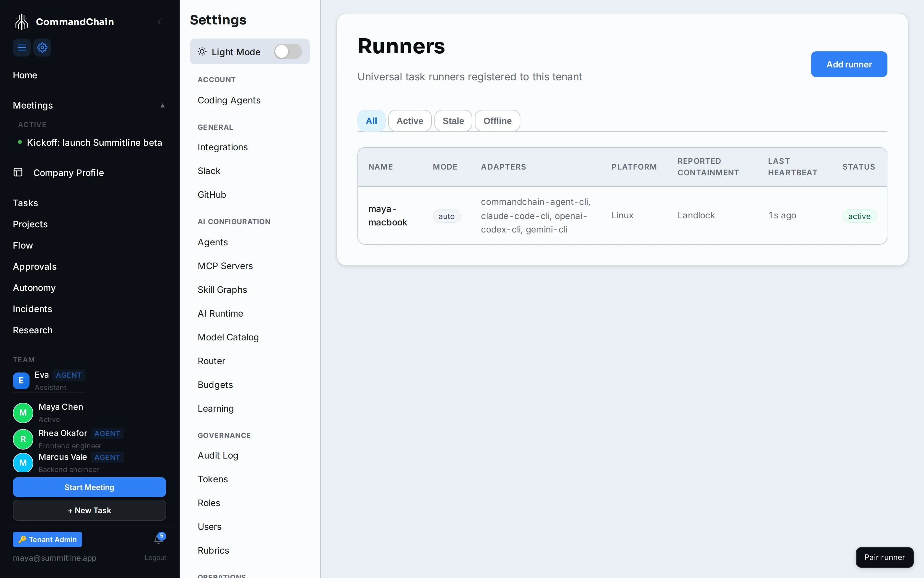Open Approvals in sidebar
The width and height of the screenshot is (924, 578).
pos(35,267)
